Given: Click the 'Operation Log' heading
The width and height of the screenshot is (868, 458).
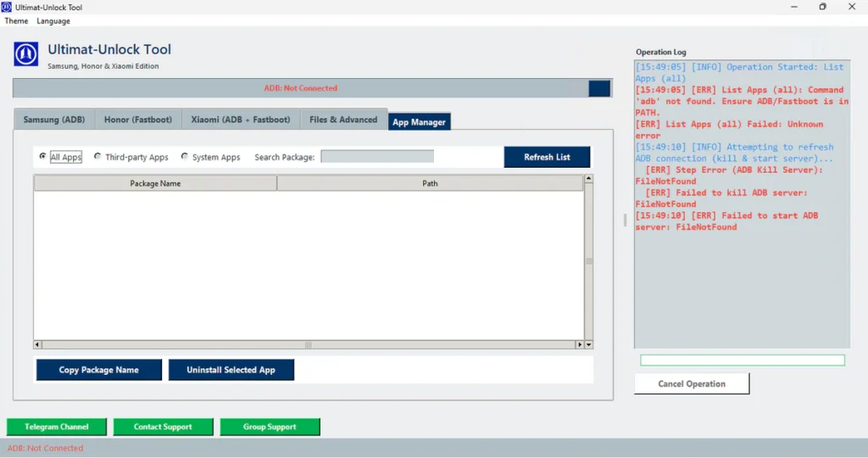Looking at the screenshot, I should tap(661, 52).
